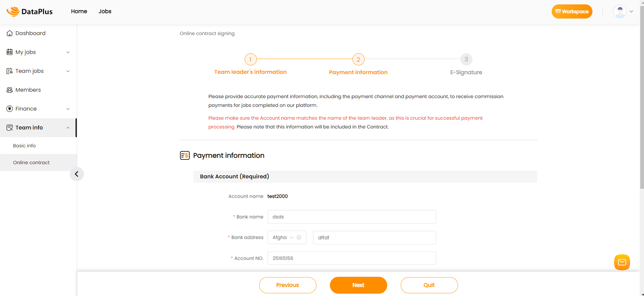Clear the Afgha country selection icon
The image size is (644, 296).
point(299,237)
